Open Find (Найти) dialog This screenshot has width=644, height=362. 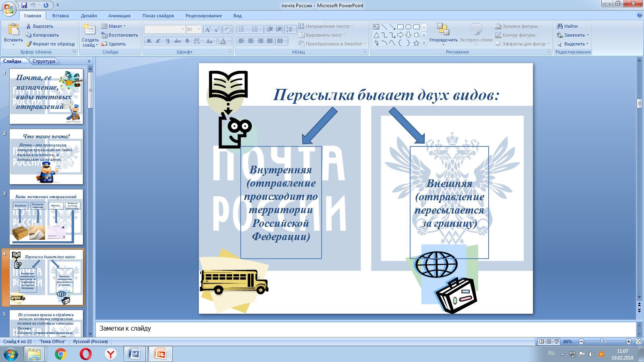pos(567,26)
